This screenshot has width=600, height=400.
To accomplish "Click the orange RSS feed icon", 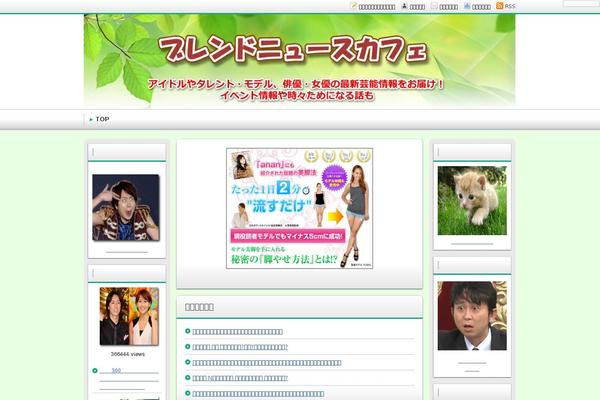I will coord(499,6).
